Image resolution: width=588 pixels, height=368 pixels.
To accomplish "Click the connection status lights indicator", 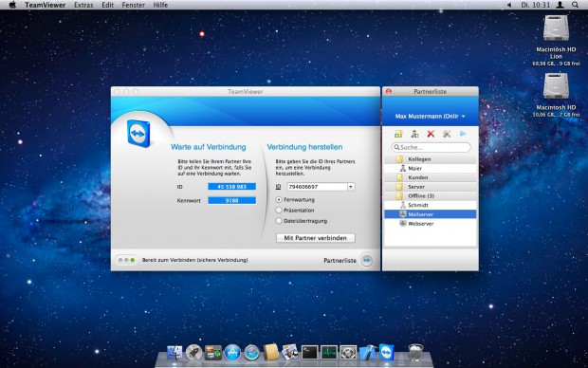I will pyautogui.click(x=126, y=260).
